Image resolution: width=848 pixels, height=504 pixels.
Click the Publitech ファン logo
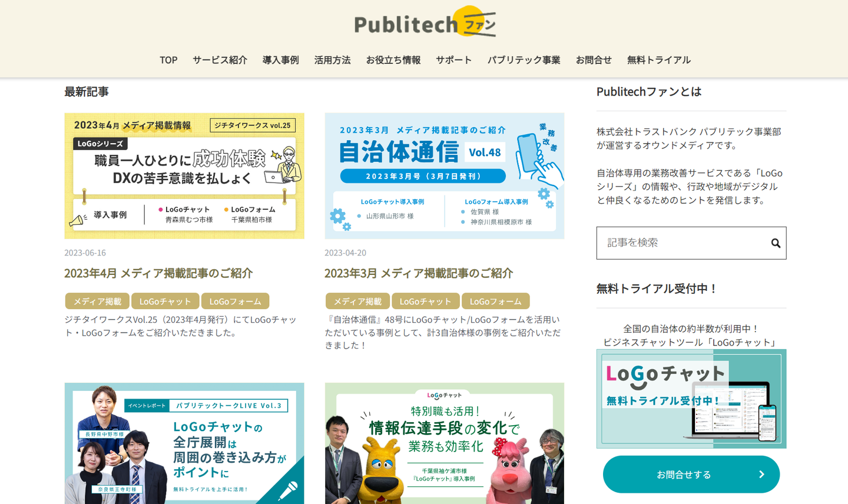pyautogui.click(x=425, y=22)
